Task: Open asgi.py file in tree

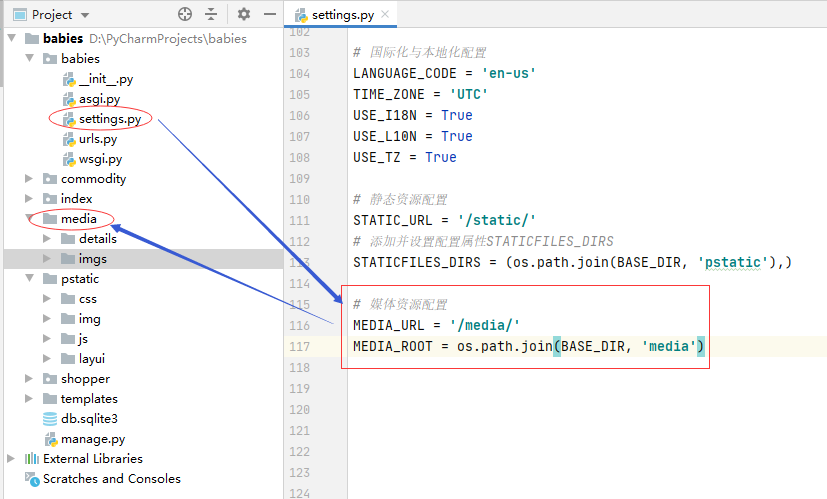Action: pyautogui.click(x=99, y=99)
